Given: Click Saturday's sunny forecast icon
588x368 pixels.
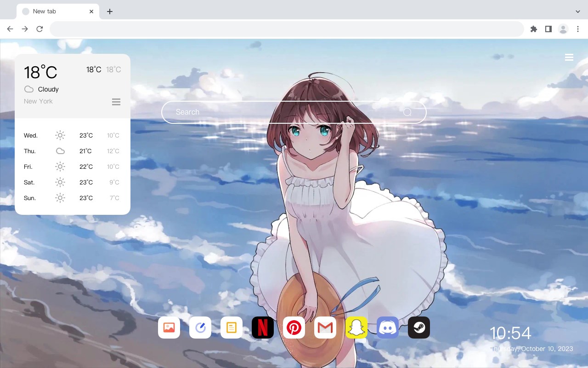Looking at the screenshot, I should point(60,182).
